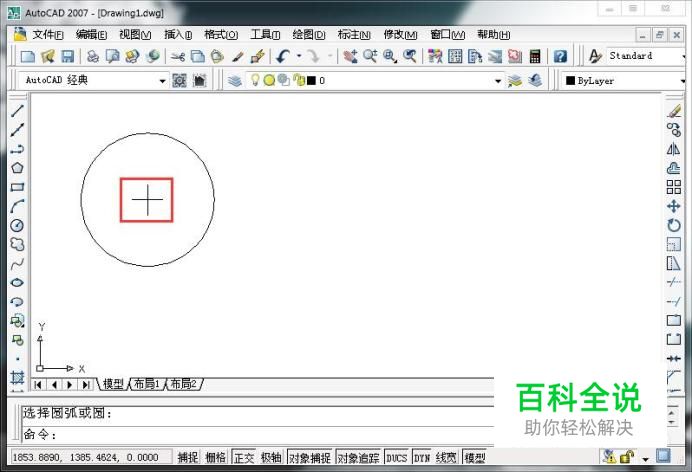Click the 模型 status bar button
Screen dimensions: 692x472
pyautogui.click(x=474, y=457)
